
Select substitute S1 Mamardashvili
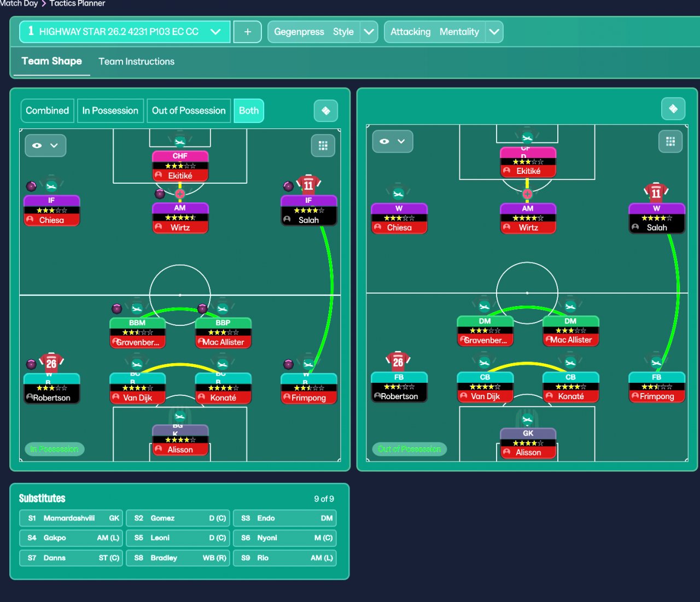click(x=71, y=518)
